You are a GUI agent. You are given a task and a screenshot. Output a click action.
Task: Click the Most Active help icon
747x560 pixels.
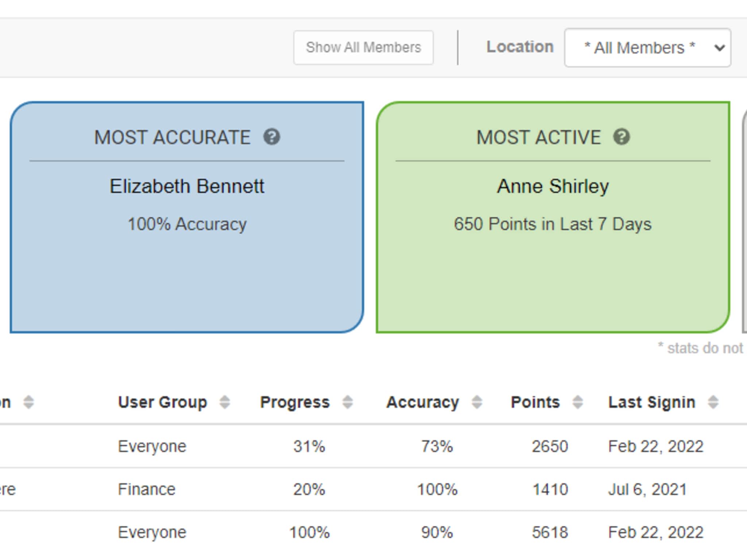[x=622, y=137]
